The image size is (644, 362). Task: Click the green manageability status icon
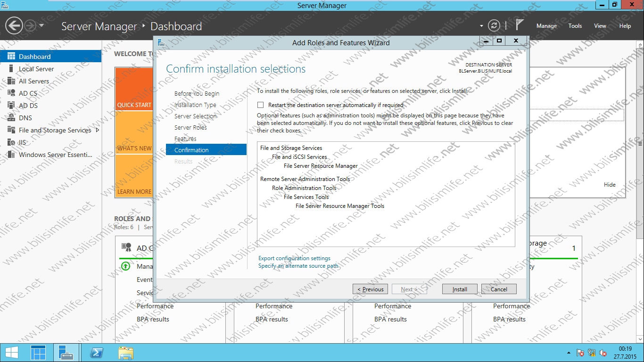point(125,266)
